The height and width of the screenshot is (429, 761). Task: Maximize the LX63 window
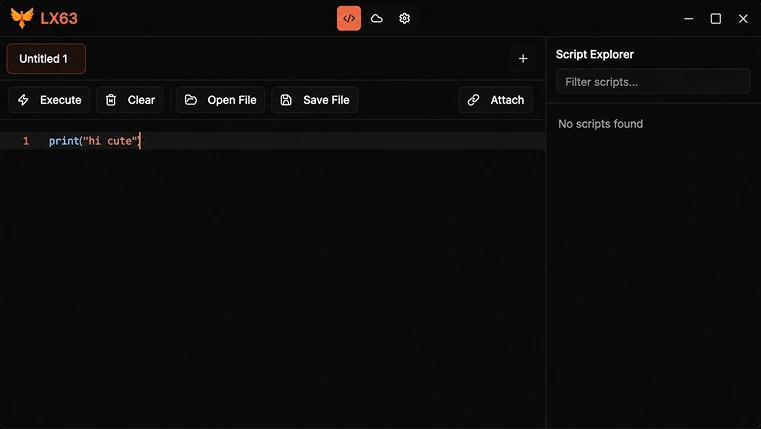point(715,18)
